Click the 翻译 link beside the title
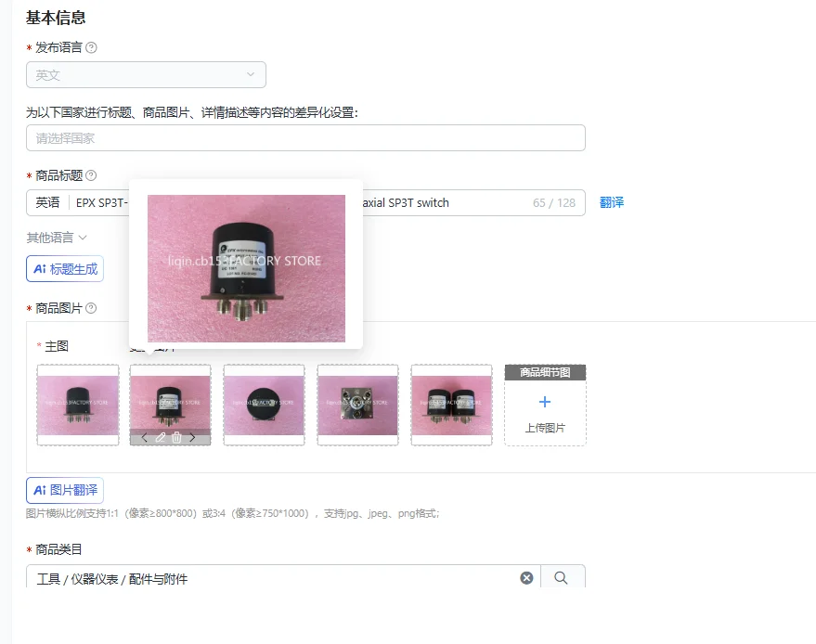 coord(612,203)
